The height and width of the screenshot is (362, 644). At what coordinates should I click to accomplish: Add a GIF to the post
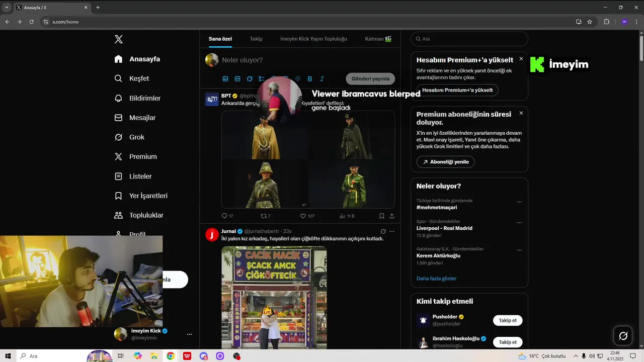[237, 79]
